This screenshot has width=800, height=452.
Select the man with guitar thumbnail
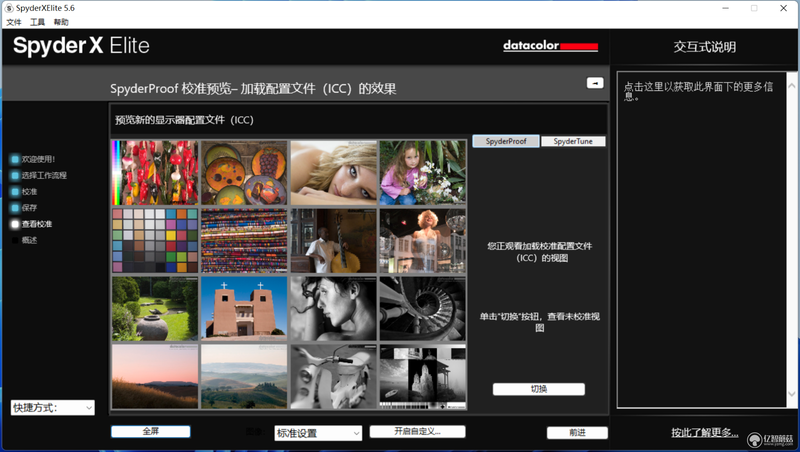click(x=334, y=241)
